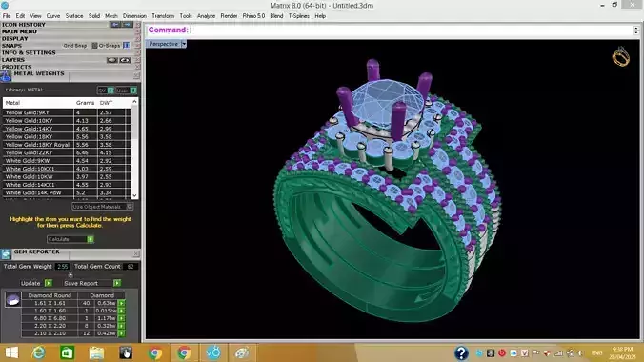Toggle the Use Object Materials checkbox
The image size is (644, 362).
pos(130,207)
